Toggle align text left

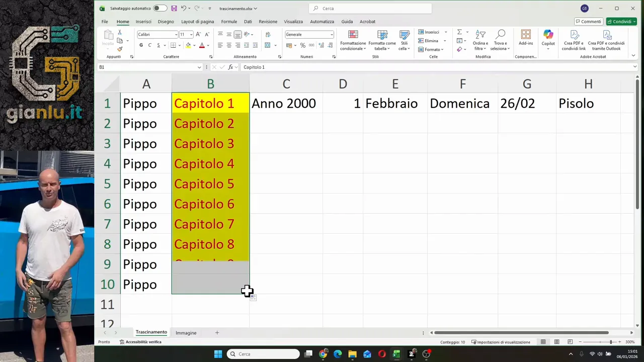(x=220, y=45)
